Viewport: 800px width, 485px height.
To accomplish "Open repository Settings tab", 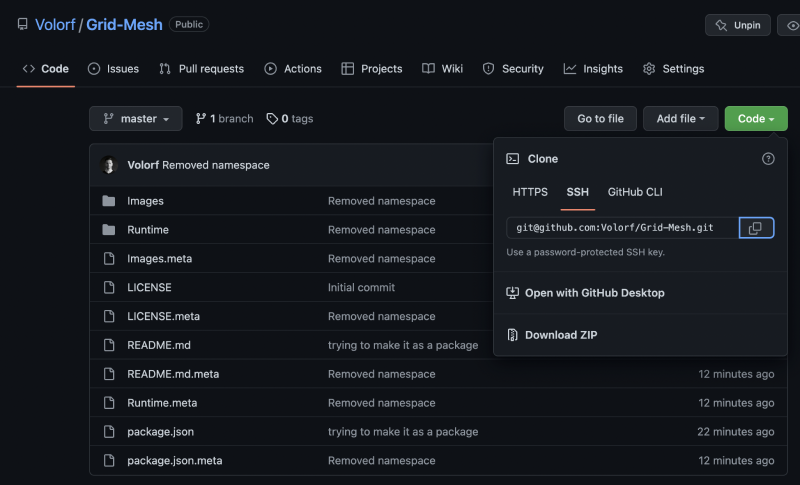I will pyautogui.click(x=673, y=69).
